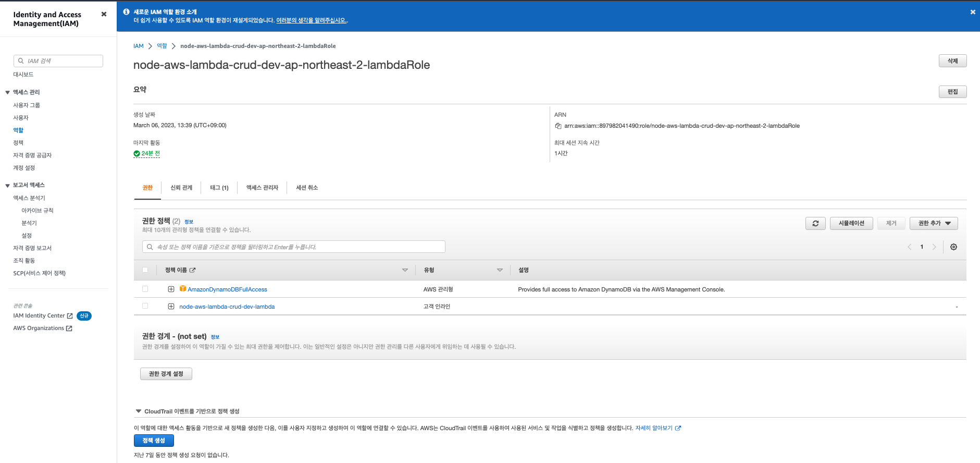Click external link icon beside policy name header
The image size is (980, 463).
coord(193,270)
